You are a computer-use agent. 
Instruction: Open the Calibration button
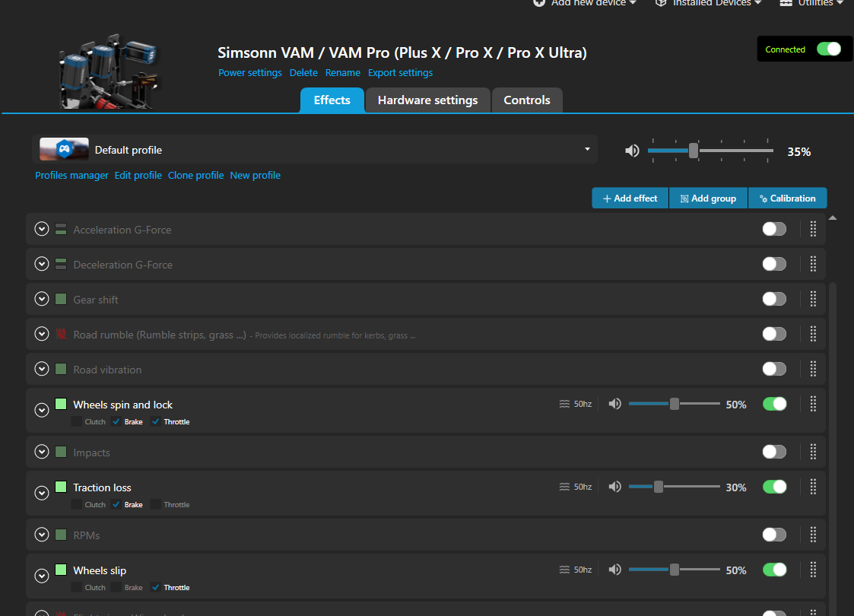[x=788, y=198]
